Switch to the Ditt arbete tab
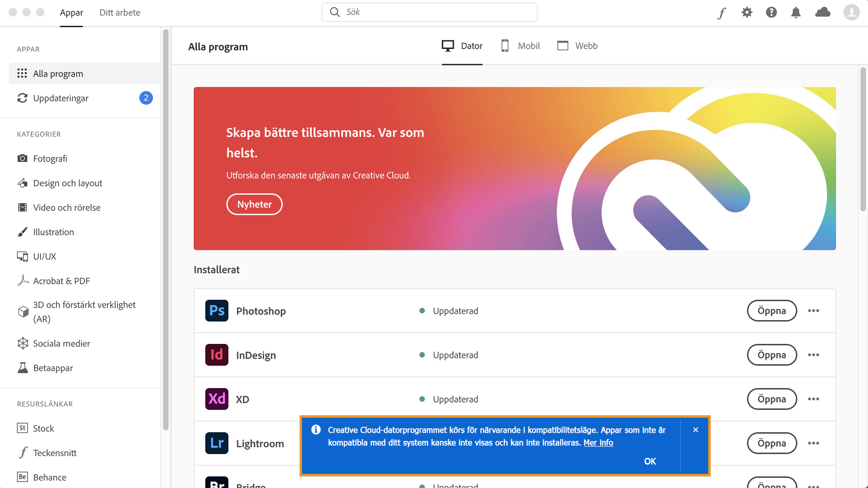 (119, 13)
